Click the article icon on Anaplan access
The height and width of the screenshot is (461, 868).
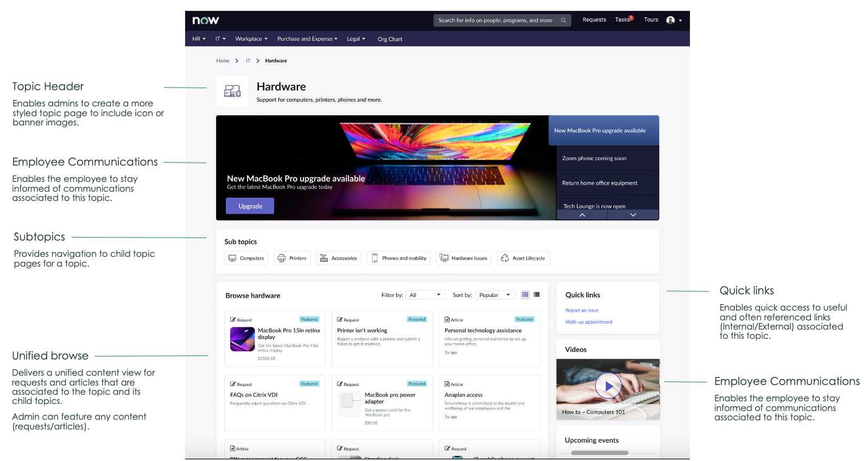click(447, 384)
